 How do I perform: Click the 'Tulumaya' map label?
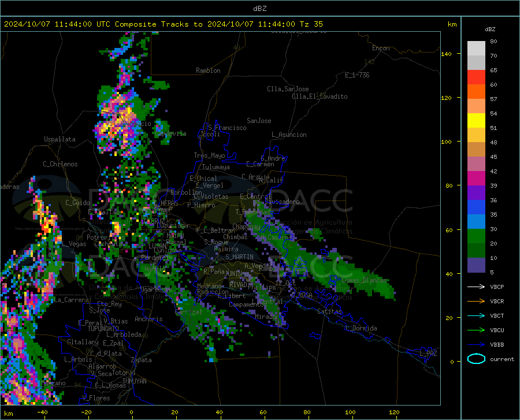click(216, 167)
